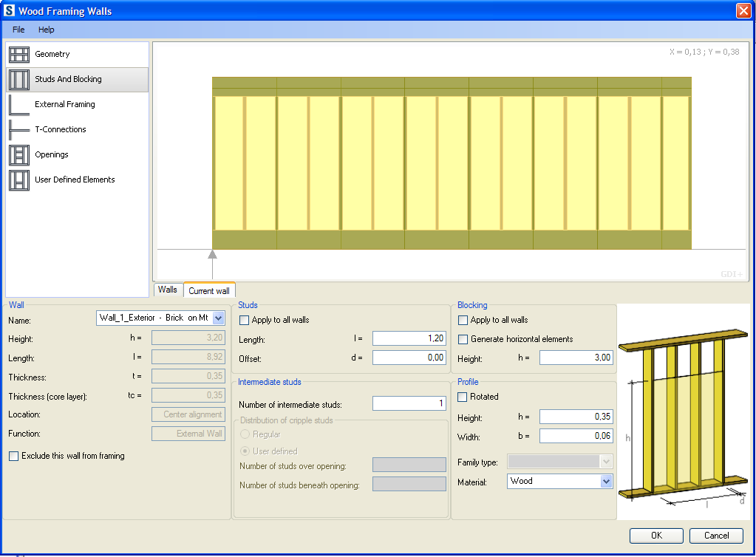Click the Geometry label in sidebar
The width and height of the screenshot is (756, 557).
(x=52, y=55)
